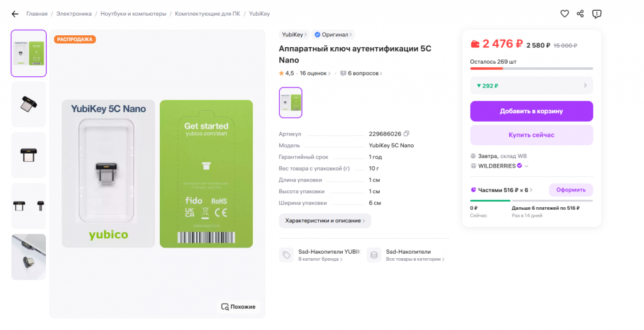This screenshot has height=330, width=644.
Task: Select second thumbnail with angled key
Action: click(29, 104)
